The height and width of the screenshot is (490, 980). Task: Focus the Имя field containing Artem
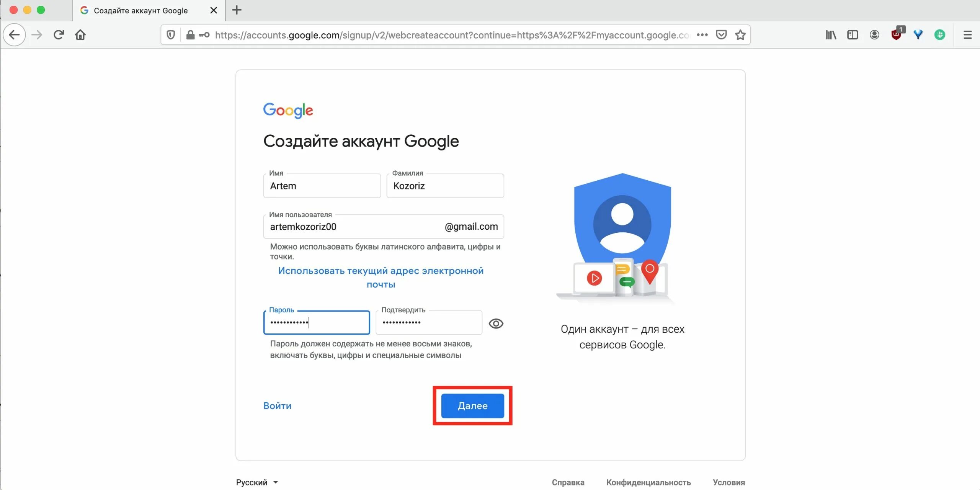(322, 186)
